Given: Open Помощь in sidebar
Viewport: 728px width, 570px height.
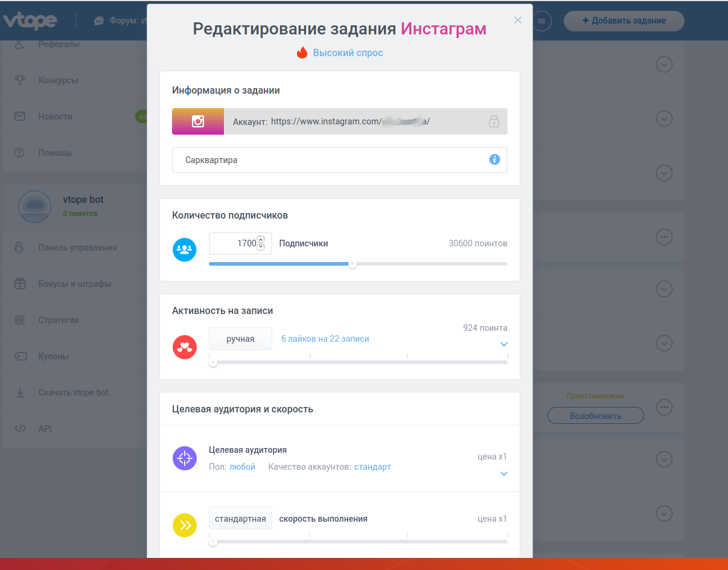Looking at the screenshot, I should tap(55, 153).
